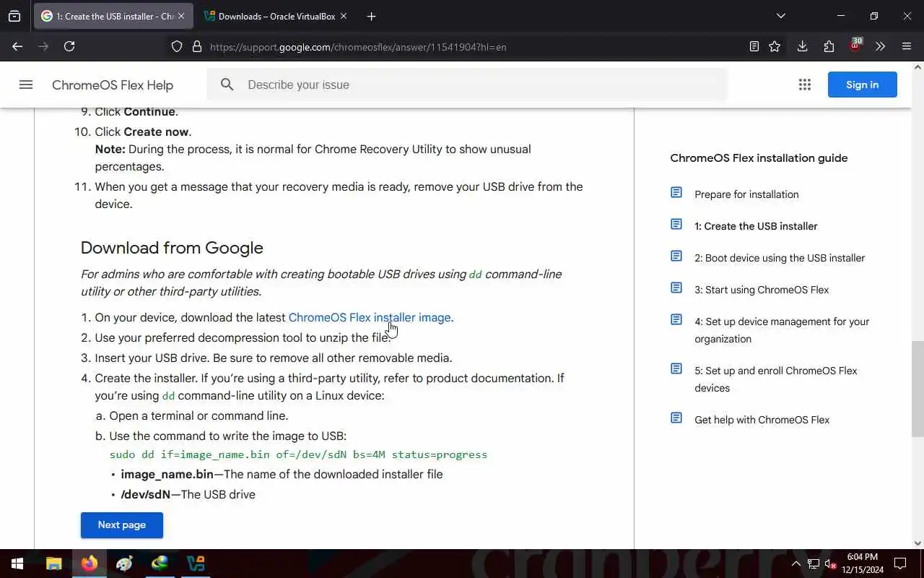Click the Download from Google heading
Image resolution: width=924 pixels, height=578 pixels.
(172, 248)
